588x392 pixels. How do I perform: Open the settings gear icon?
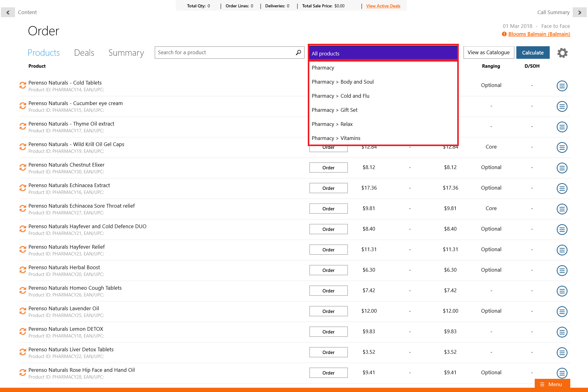pyautogui.click(x=562, y=53)
